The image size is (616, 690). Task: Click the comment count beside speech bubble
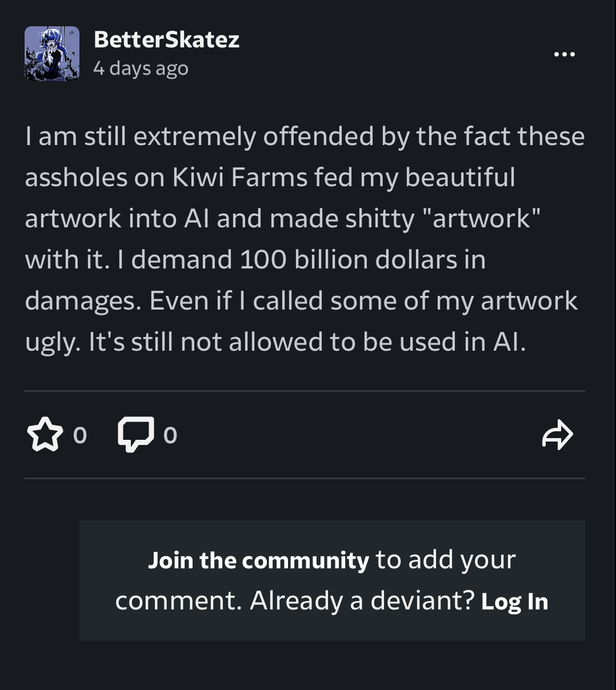(170, 435)
